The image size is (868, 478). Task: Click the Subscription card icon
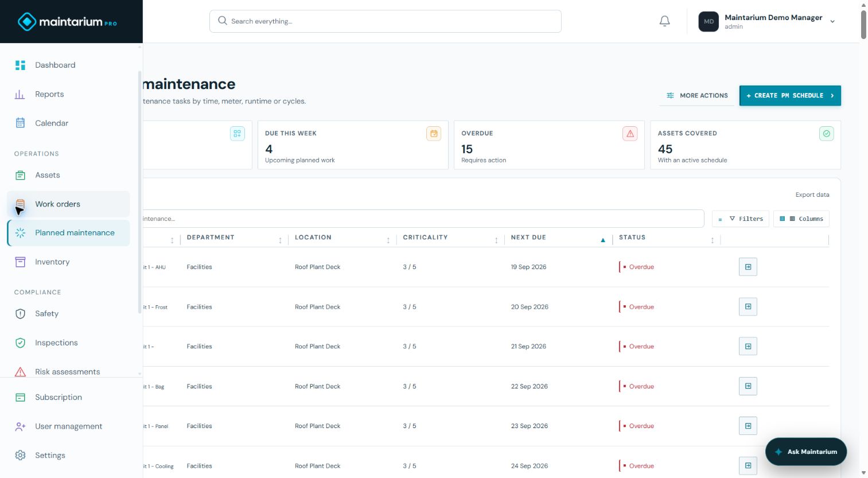[20, 397]
